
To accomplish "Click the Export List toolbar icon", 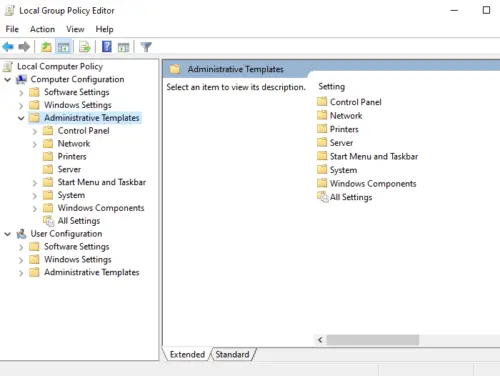I will (85, 47).
